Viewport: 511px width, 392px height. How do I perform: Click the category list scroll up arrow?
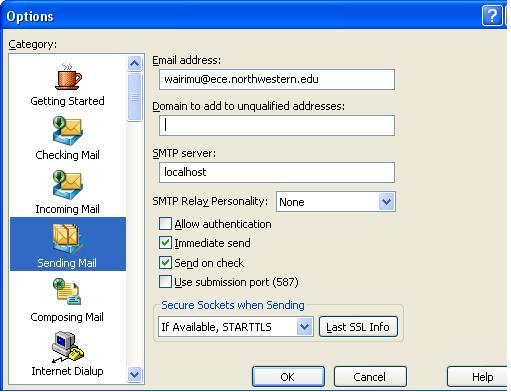point(135,63)
